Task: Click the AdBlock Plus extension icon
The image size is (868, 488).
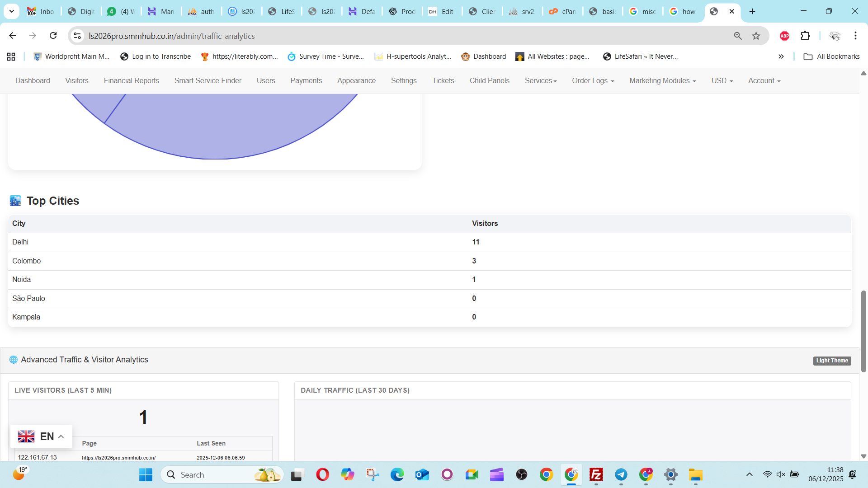Action: (x=784, y=36)
